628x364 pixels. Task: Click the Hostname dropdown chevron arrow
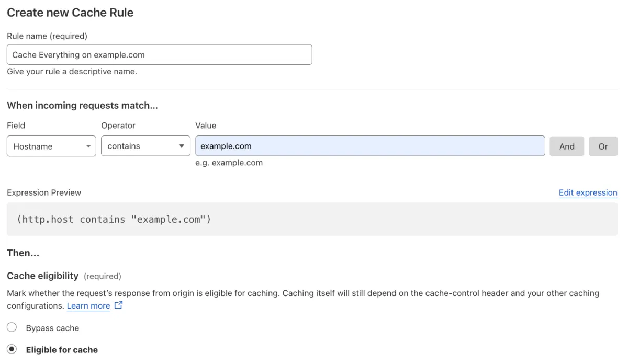88,146
